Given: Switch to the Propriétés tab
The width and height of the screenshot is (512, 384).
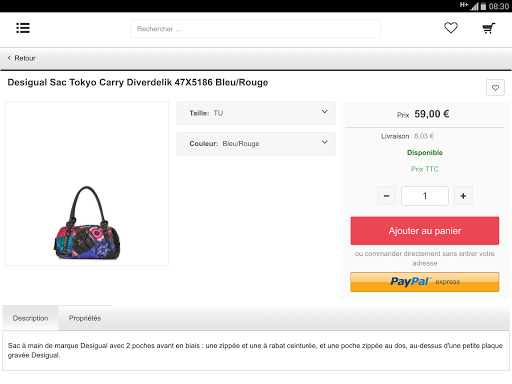Looking at the screenshot, I should coord(85,318).
